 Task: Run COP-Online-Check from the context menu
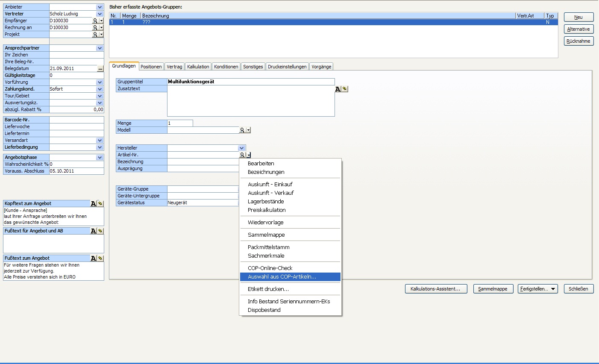(x=290, y=268)
